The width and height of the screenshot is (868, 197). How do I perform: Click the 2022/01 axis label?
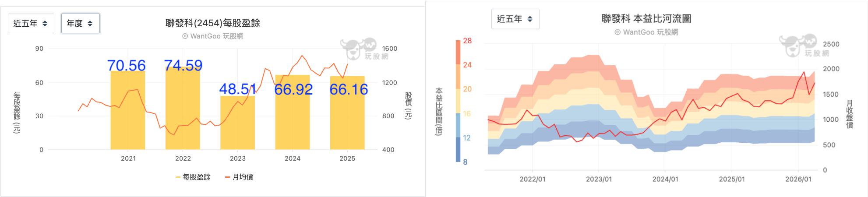[x=533, y=179]
